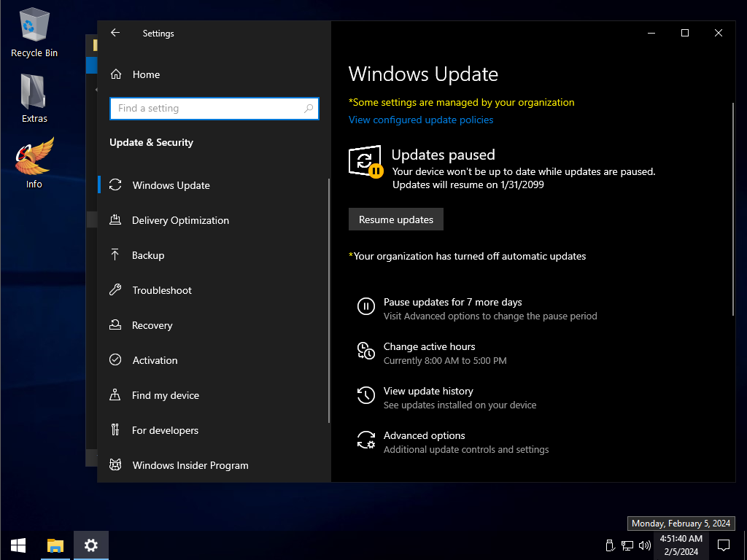The width and height of the screenshot is (747, 560).
Task: Click the Change active hours clock icon
Action: (x=365, y=351)
